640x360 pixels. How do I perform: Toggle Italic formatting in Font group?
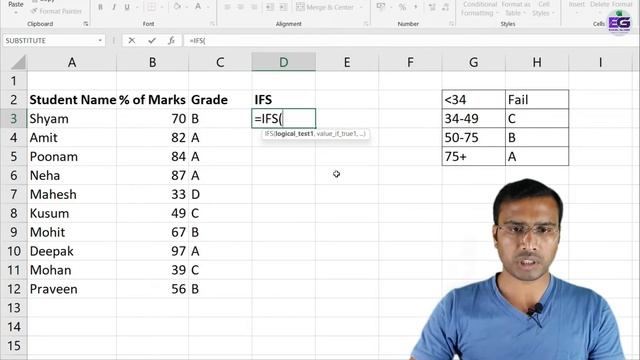tap(114, 7)
